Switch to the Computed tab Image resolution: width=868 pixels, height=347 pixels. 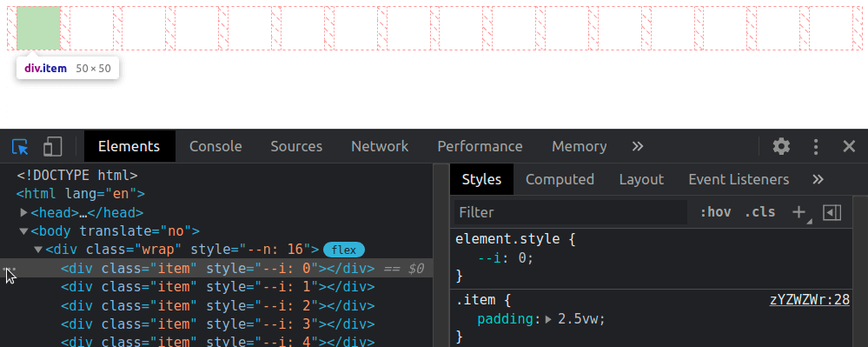coord(560,180)
